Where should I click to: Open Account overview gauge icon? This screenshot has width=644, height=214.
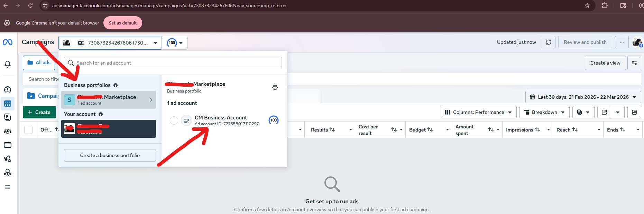pos(8,90)
